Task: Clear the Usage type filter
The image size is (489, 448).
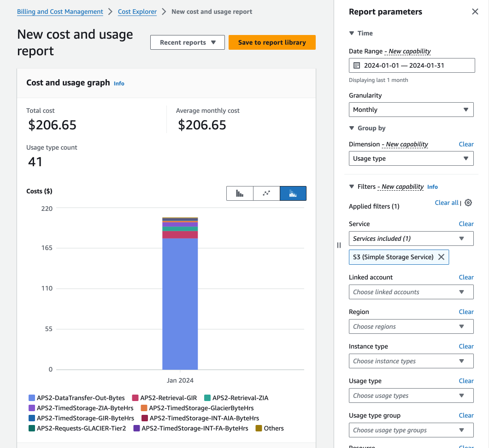Action: click(x=466, y=381)
